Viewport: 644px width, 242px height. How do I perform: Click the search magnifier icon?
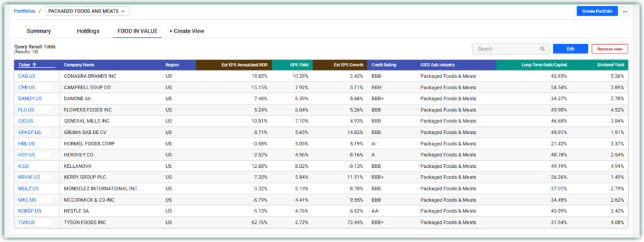(543, 49)
